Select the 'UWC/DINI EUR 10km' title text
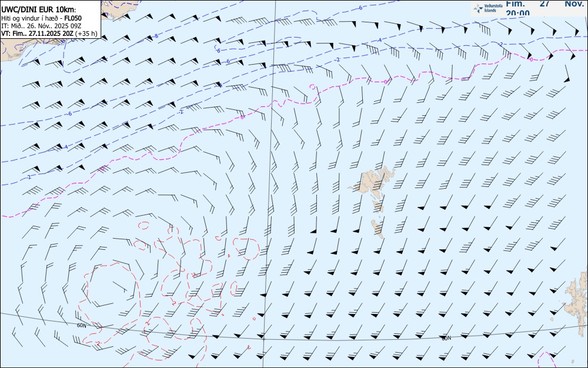The height and width of the screenshot is (368, 588). [39, 10]
